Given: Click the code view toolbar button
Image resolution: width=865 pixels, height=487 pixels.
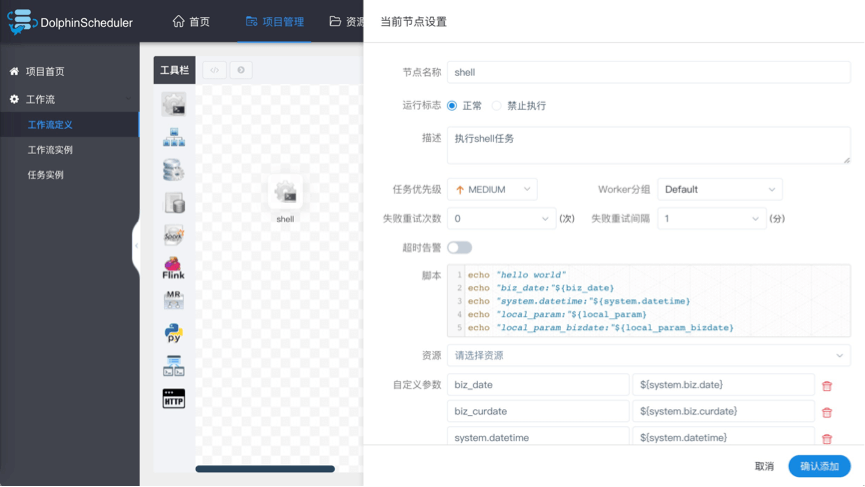Looking at the screenshot, I should coord(215,70).
